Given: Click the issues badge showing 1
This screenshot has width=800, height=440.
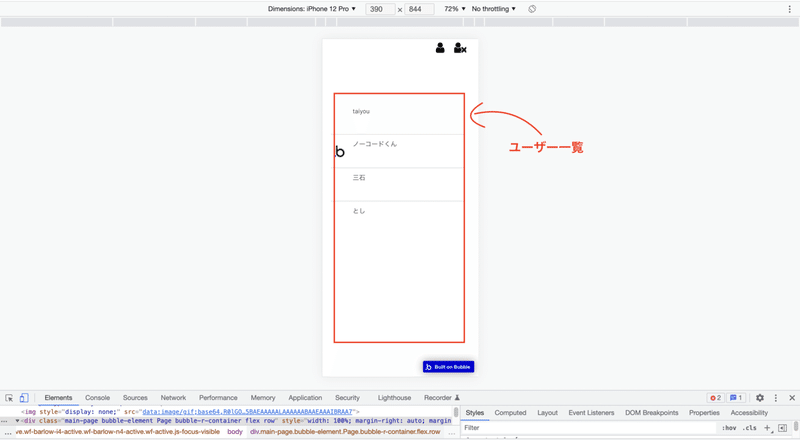Looking at the screenshot, I should click(736, 398).
